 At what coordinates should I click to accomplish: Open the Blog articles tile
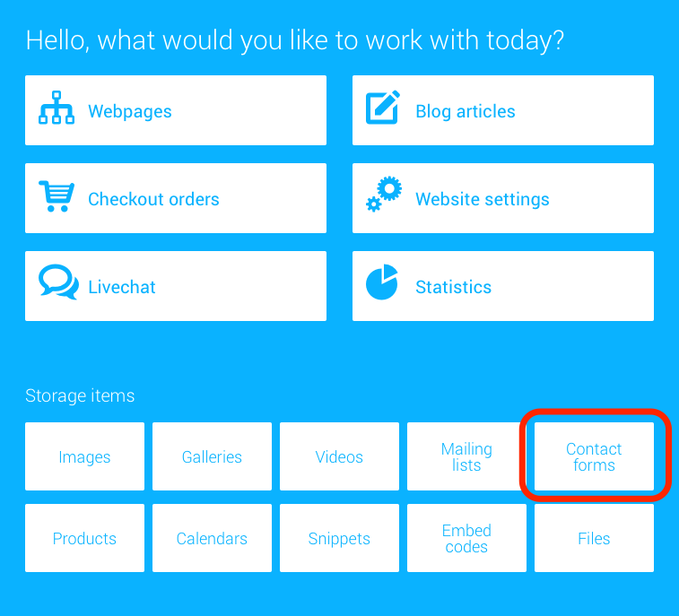pyautogui.click(x=503, y=110)
